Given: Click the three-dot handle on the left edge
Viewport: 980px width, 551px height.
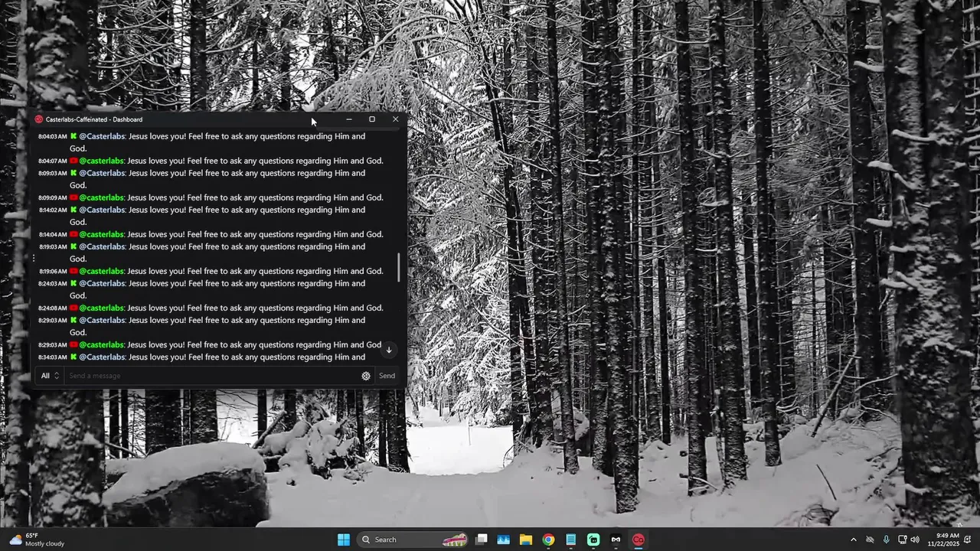Looking at the screenshot, I should coord(33,259).
